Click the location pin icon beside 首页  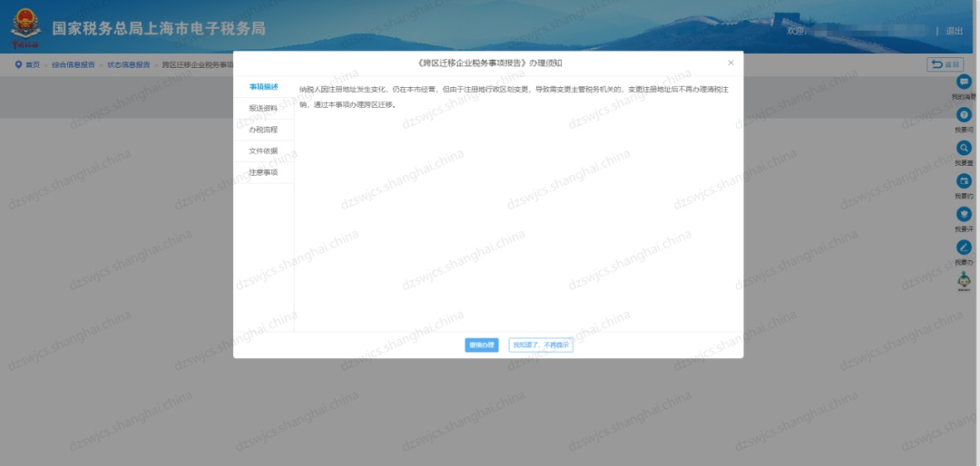point(18,64)
